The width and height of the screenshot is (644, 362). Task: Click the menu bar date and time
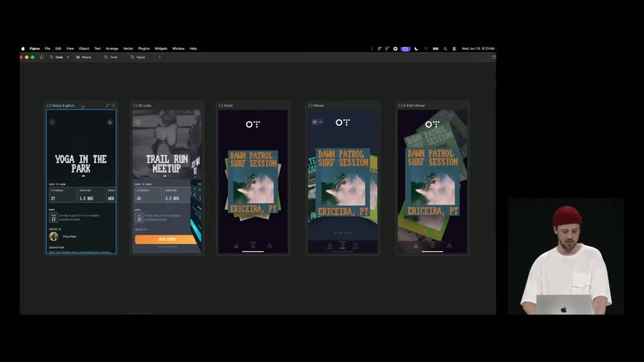[x=478, y=48]
